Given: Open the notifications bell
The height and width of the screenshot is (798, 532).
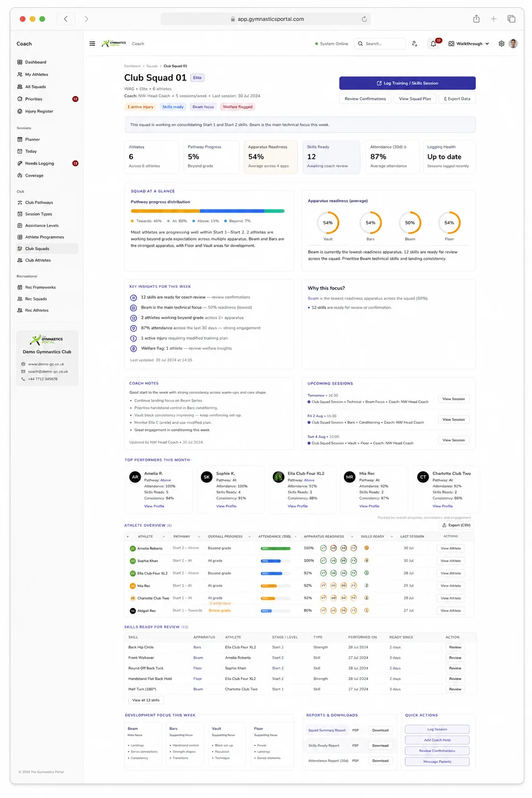Looking at the screenshot, I should coord(433,44).
